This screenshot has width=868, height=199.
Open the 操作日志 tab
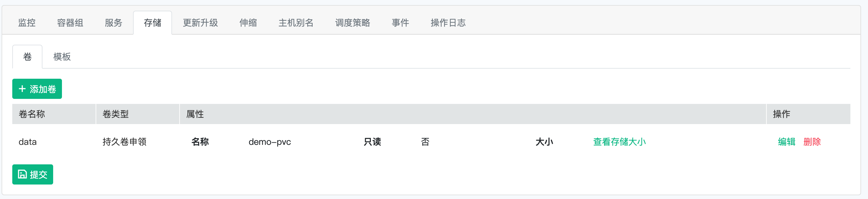tap(448, 23)
